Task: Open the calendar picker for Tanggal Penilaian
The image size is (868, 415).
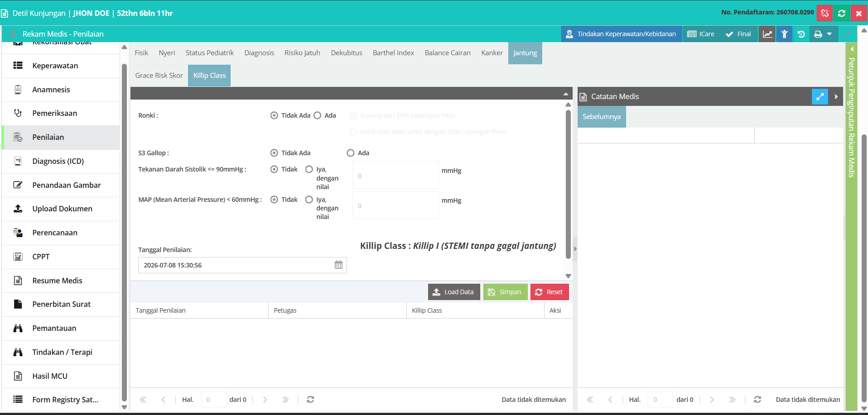Action: [x=338, y=265]
